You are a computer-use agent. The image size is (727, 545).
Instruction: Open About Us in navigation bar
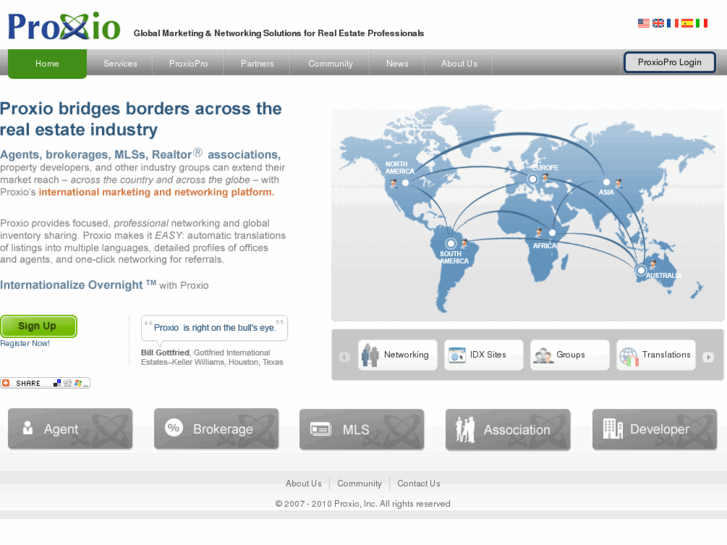[x=459, y=64]
